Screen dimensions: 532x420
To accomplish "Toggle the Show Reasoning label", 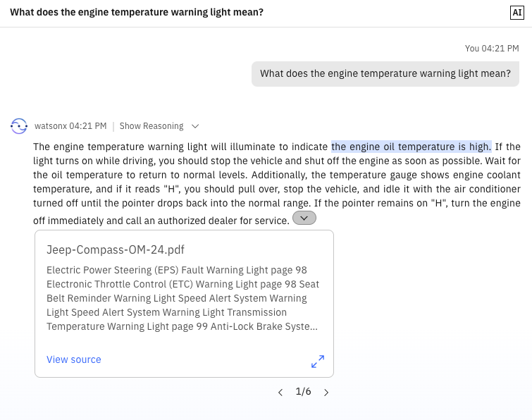I will pyautogui.click(x=151, y=126).
